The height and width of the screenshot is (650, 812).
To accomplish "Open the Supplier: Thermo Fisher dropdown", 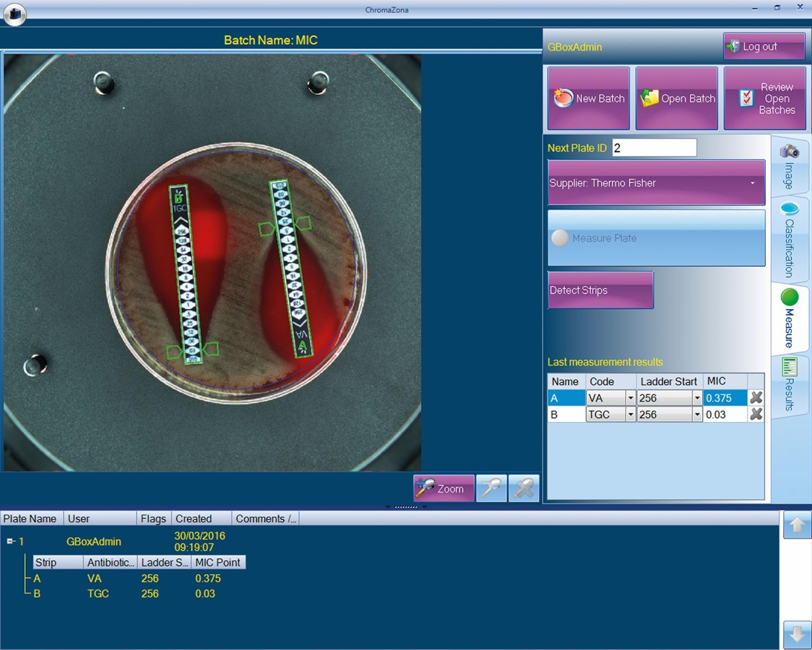I will pos(656,183).
